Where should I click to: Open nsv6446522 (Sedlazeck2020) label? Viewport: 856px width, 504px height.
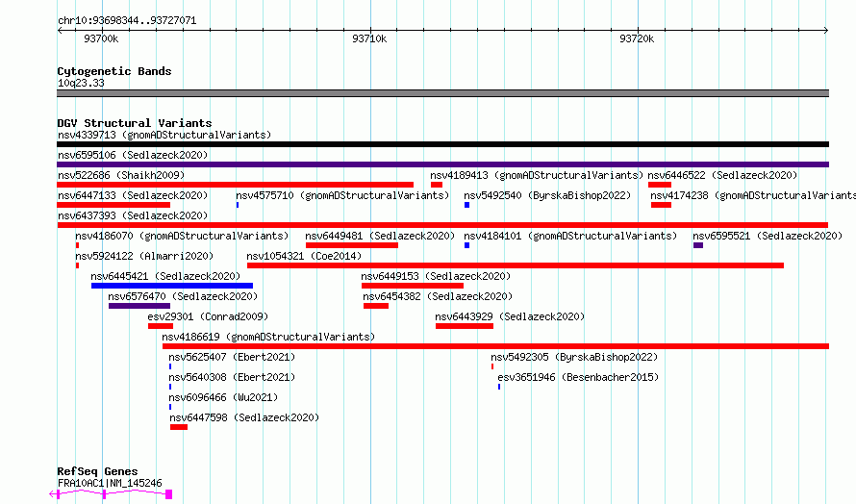(723, 175)
